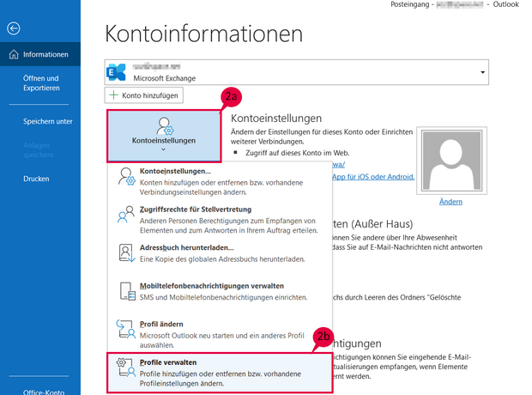Choose Adressbuch herunterladen...
This screenshot has height=395, width=532.
point(220,253)
